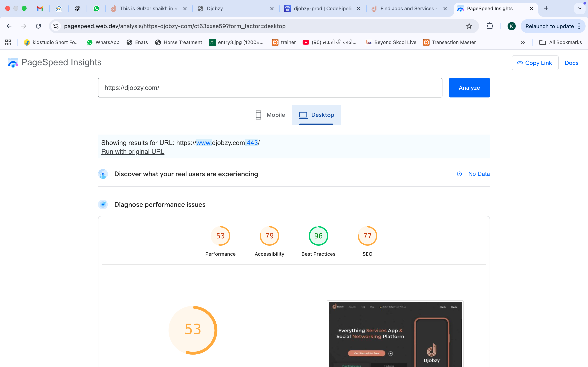Open the Chrome apps grid icon

pos(8,42)
